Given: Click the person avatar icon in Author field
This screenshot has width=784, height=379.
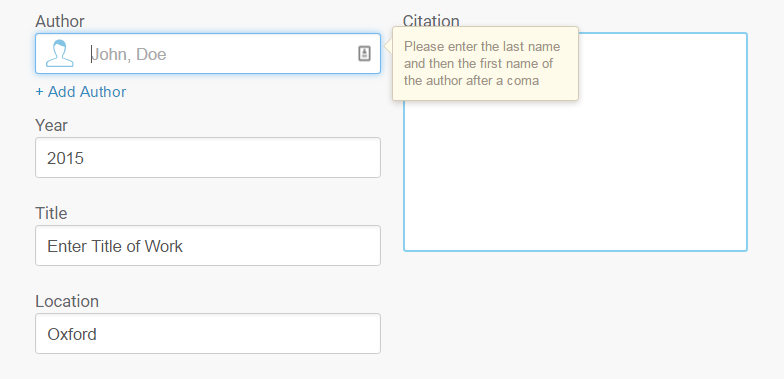Looking at the screenshot, I should (60, 54).
